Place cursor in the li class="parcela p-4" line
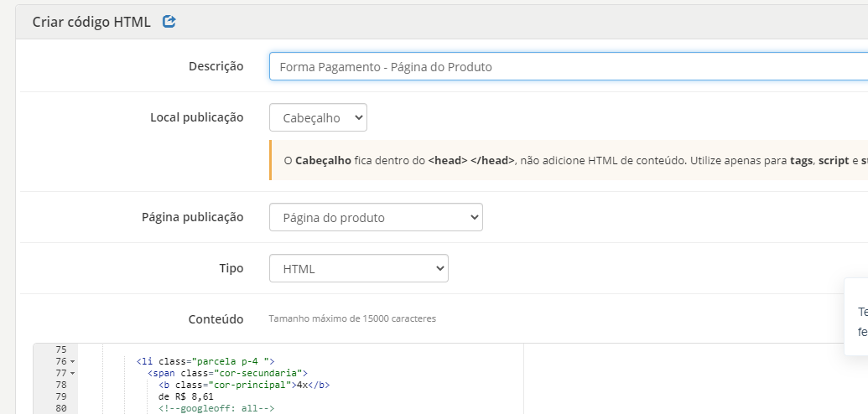The width and height of the screenshot is (868, 414). tap(205, 361)
